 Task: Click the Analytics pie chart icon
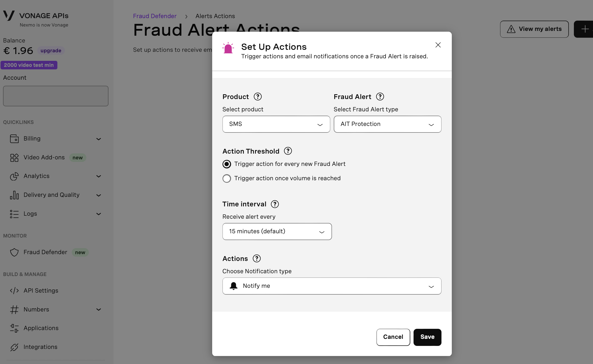click(14, 176)
